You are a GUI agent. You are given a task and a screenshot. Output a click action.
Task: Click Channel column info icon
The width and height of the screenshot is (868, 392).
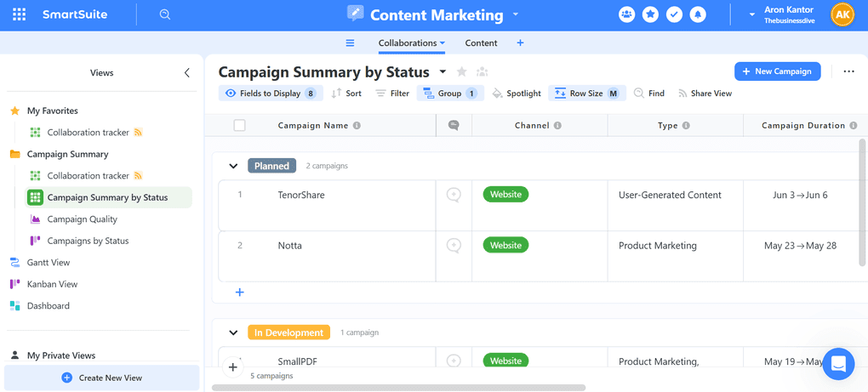[x=558, y=126]
